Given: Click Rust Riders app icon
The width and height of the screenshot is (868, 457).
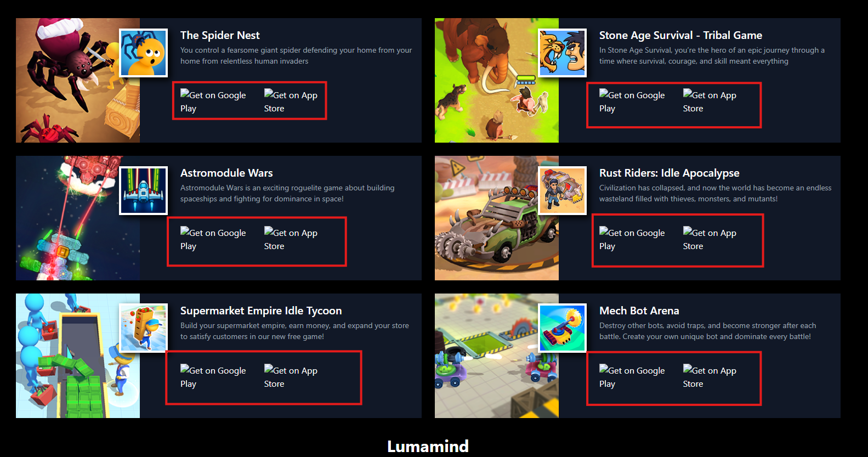Looking at the screenshot, I should (x=562, y=190).
